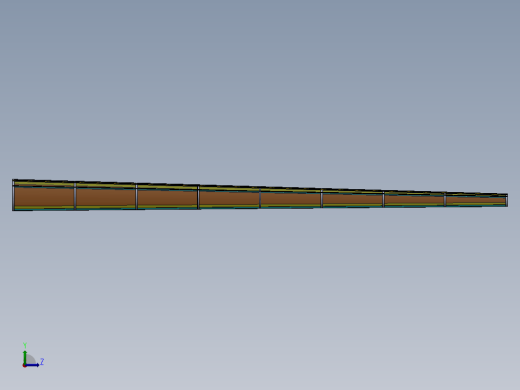The image size is (520, 390).
Task: Select the tapered brown wing model
Action: pos(260,195)
